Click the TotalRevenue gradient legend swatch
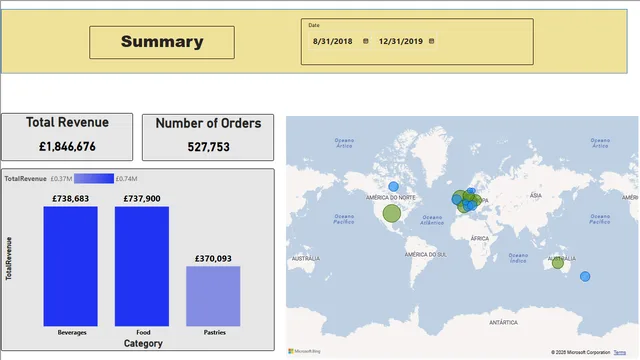This screenshot has width=640, height=360. (x=94, y=178)
